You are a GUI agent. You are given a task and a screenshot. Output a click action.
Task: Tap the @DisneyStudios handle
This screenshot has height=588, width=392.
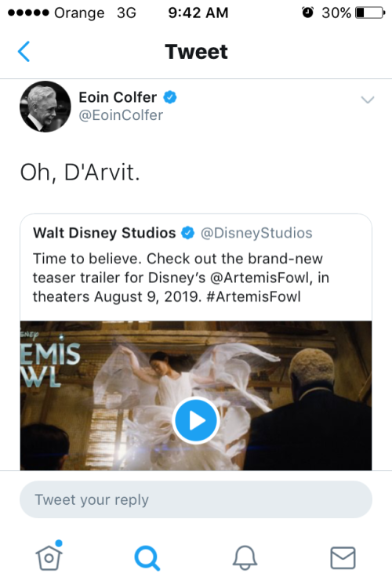256,233
